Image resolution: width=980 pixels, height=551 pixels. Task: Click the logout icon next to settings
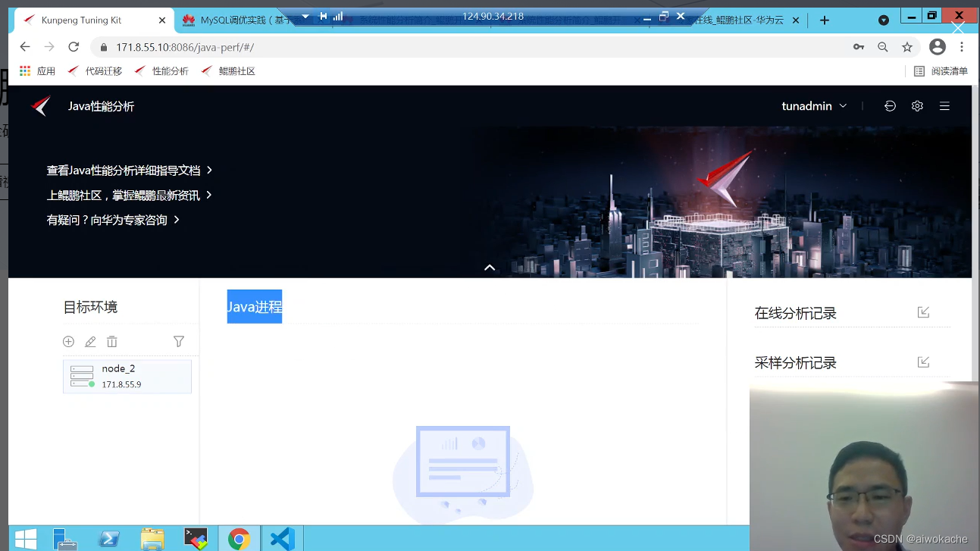tap(890, 106)
